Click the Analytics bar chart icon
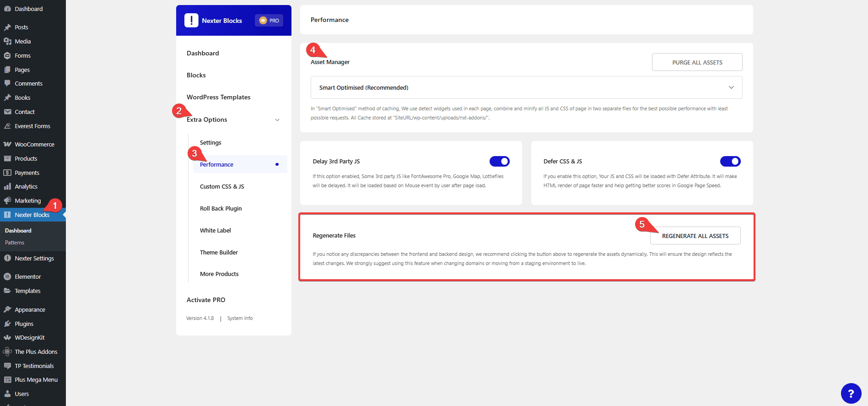 click(7, 187)
